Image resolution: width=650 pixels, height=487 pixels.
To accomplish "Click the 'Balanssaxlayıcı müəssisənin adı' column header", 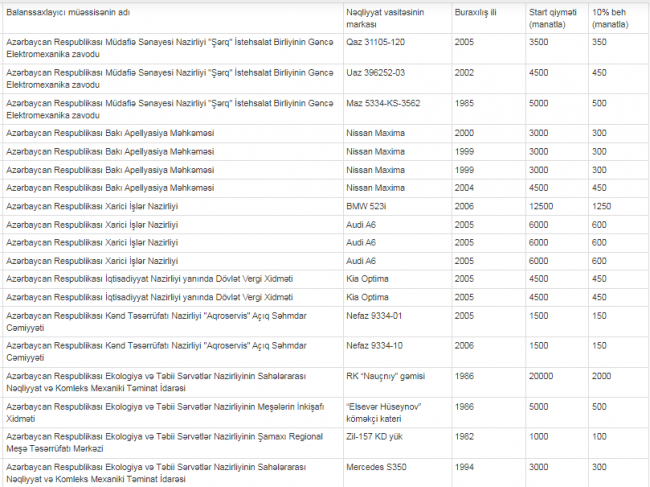I will pyautogui.click(x=172, y=18).
